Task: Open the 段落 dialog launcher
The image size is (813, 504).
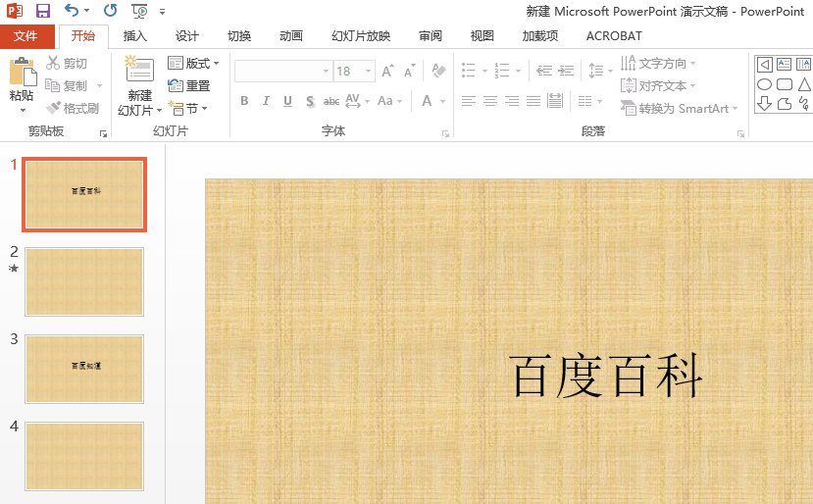Action: [741, 133]
